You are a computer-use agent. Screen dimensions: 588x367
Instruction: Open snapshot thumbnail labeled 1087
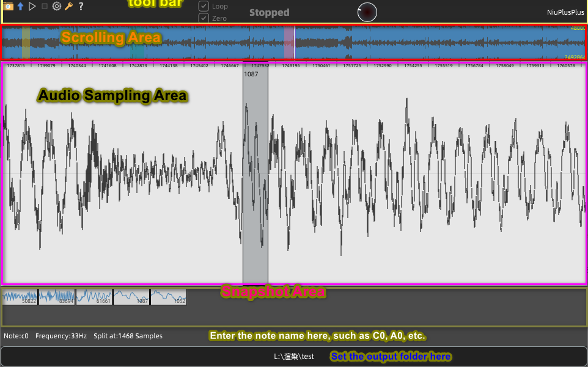pyautogui.click(x=131, y=297)
